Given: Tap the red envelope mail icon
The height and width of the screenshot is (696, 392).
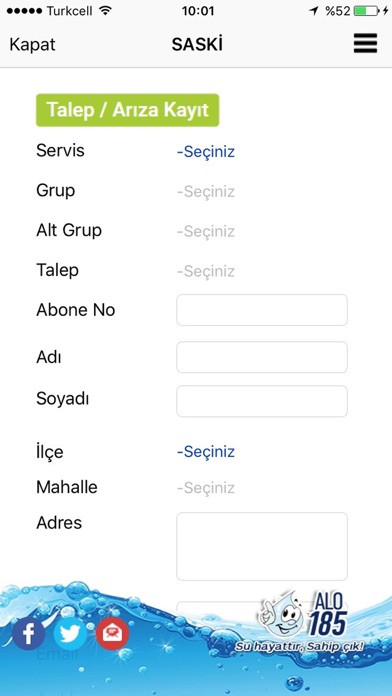Looking at the screenshot, I should 113,634.
